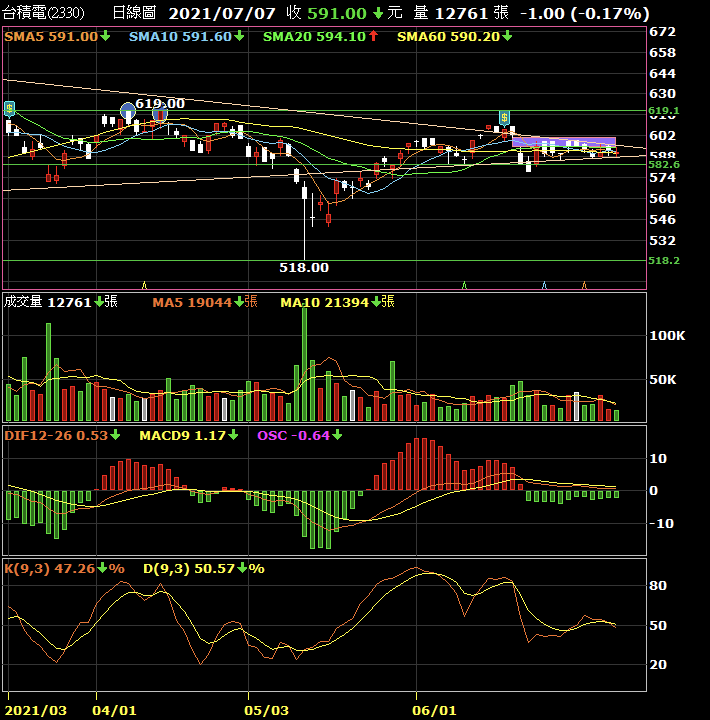Click the 成交量 12761 volume label
Image resolution: width=710 pixels, height=720 pixels.
click(x=61, y=302)
